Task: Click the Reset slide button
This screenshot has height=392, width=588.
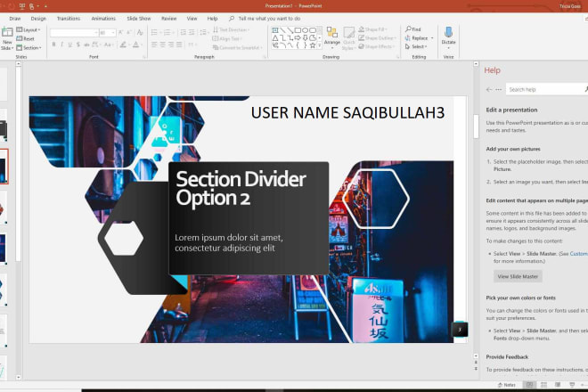Action: 25,38
